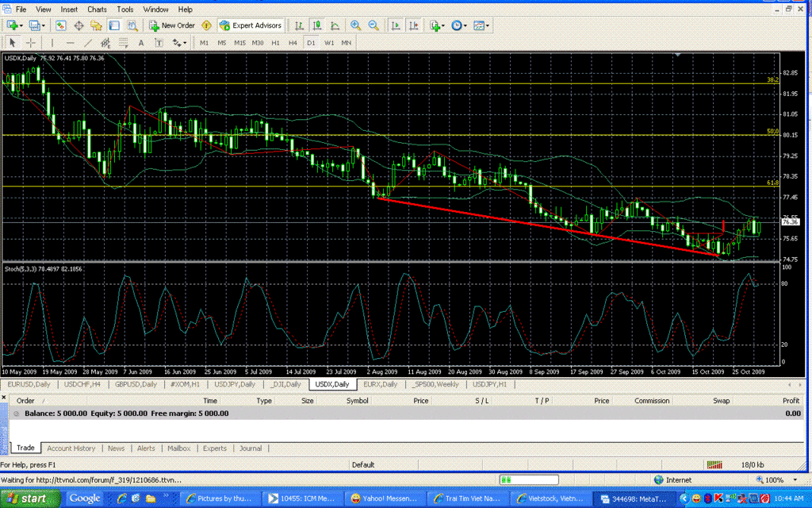The image size is (812, 508).
Task: Zoom out on the chart
Action: [373, 25]
